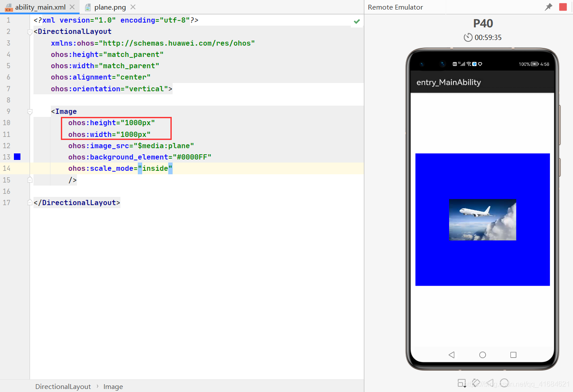573x392 pixels.
Task: Click the emulator toolbar Back triangle icon
Action: 490,383
